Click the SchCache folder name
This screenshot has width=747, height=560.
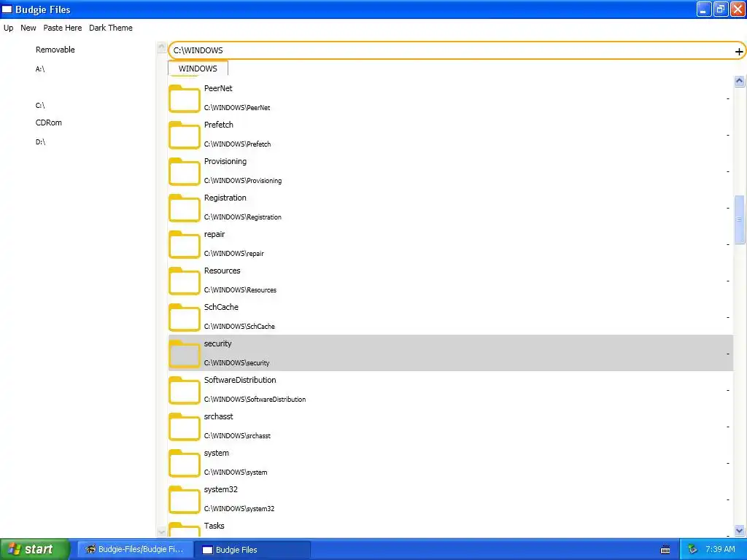pos(221,307)
